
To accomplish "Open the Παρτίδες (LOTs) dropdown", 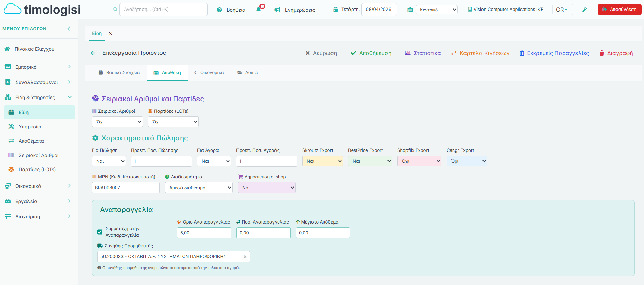I will coord(173,122).
